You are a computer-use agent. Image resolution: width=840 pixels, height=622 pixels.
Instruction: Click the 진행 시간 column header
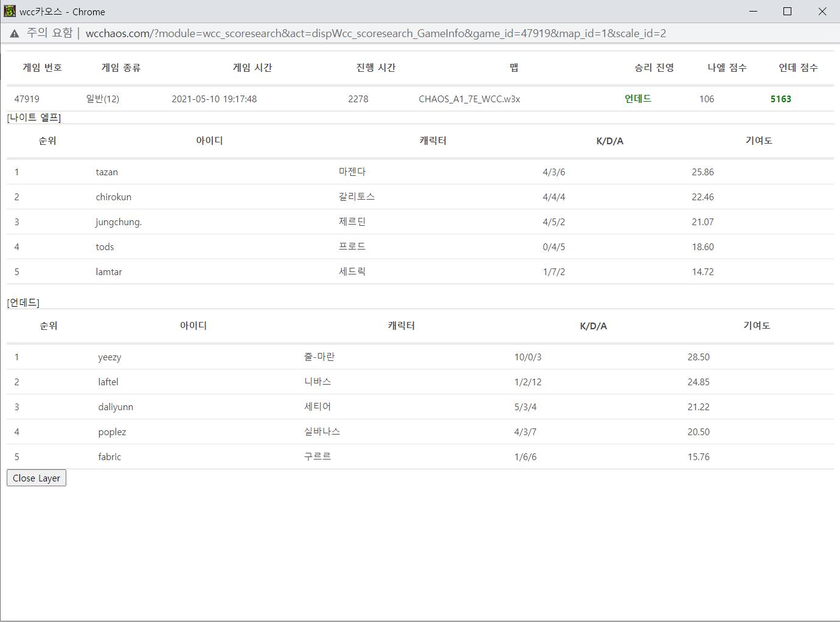tap(376, 68)
